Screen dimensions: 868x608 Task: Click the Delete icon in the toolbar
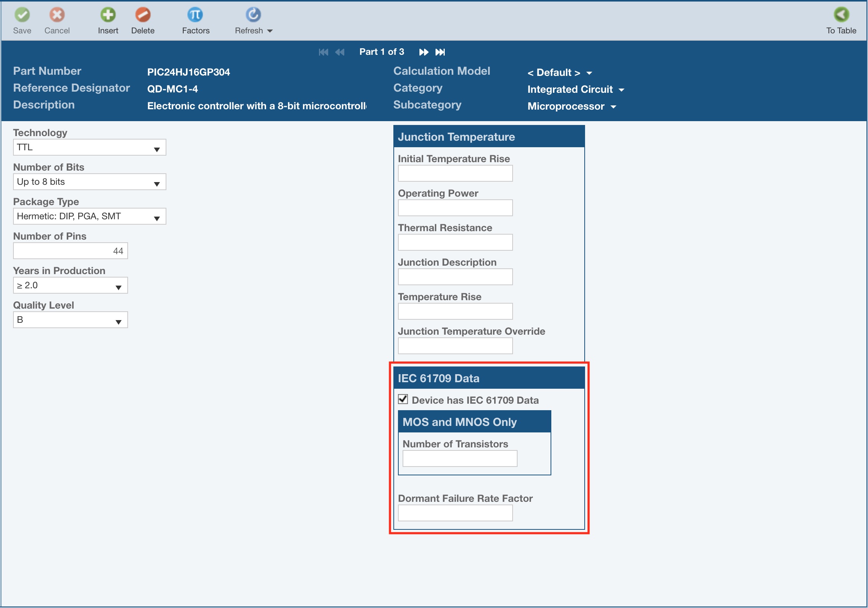click(x=143, y=15)
